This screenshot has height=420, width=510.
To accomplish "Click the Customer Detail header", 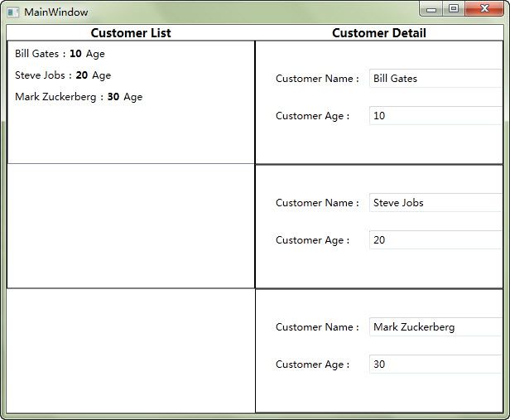I will coord(379,33).
